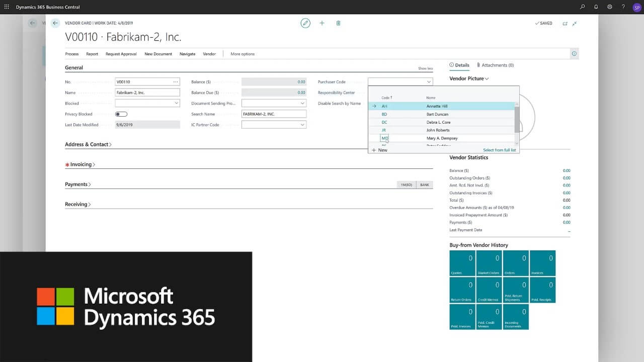Click the Search Name input field
644x362 pixels.
pos(274,114)
